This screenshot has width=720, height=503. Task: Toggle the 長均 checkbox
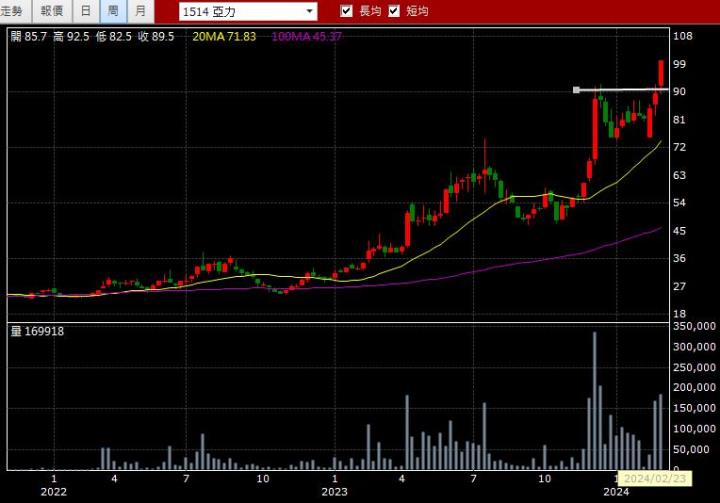pyautogui.click(x=347, y=11)
